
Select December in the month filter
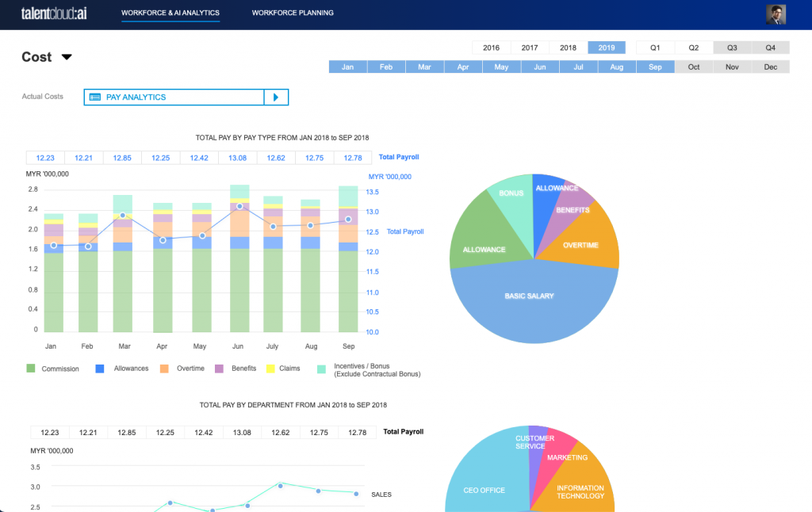click(770, 67)
